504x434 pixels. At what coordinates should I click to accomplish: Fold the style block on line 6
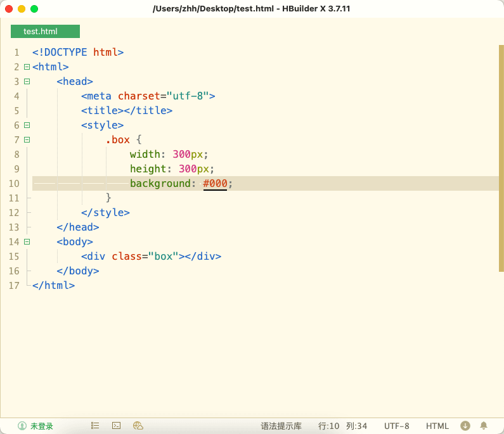(x=27, y=125)
